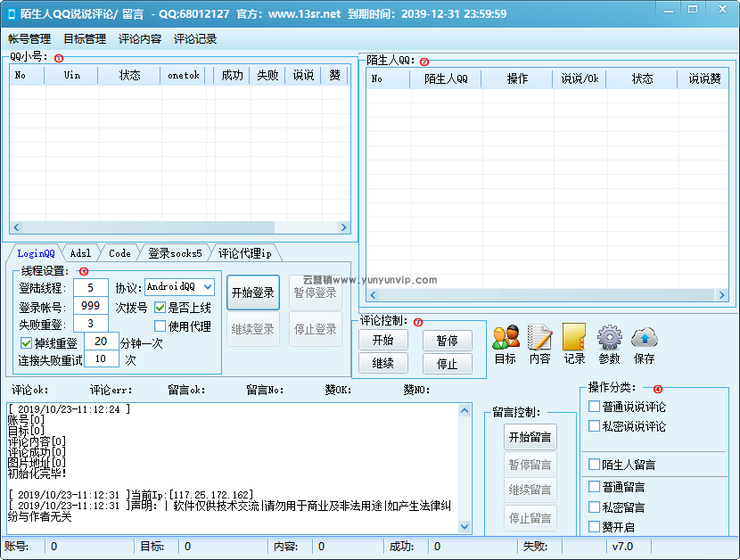Click right arrow of 陌生人QQ list scrollbar

tap(721, 294)
